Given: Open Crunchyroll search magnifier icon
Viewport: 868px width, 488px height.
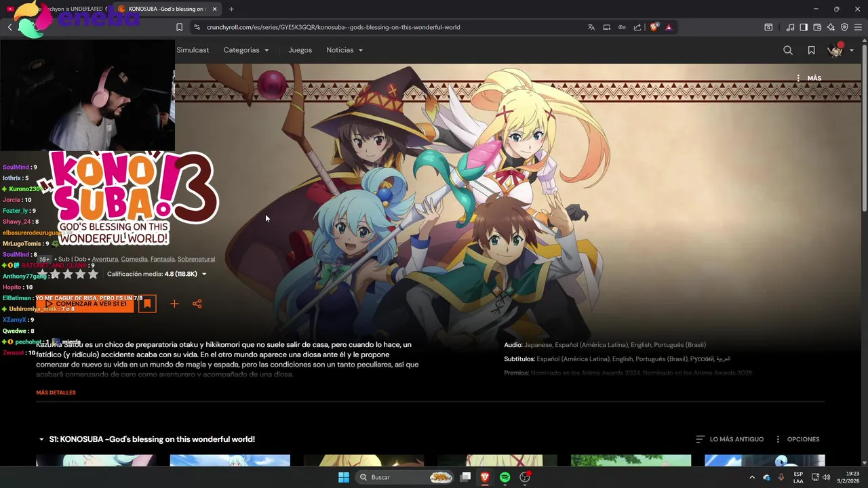Looking at the screenshot, I should pos(788,50).
